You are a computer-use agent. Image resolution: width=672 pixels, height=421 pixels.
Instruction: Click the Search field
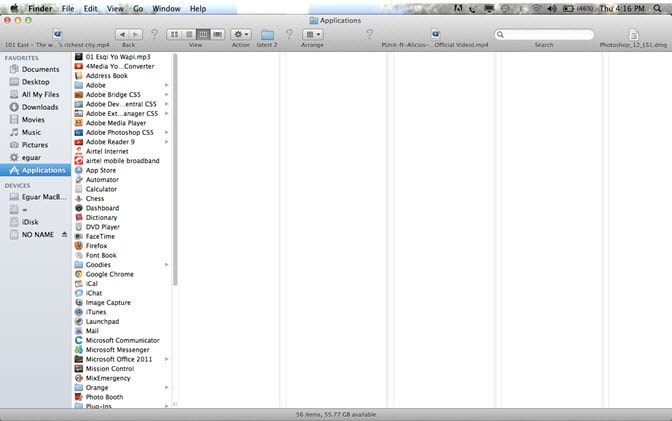tap(544, 34)
